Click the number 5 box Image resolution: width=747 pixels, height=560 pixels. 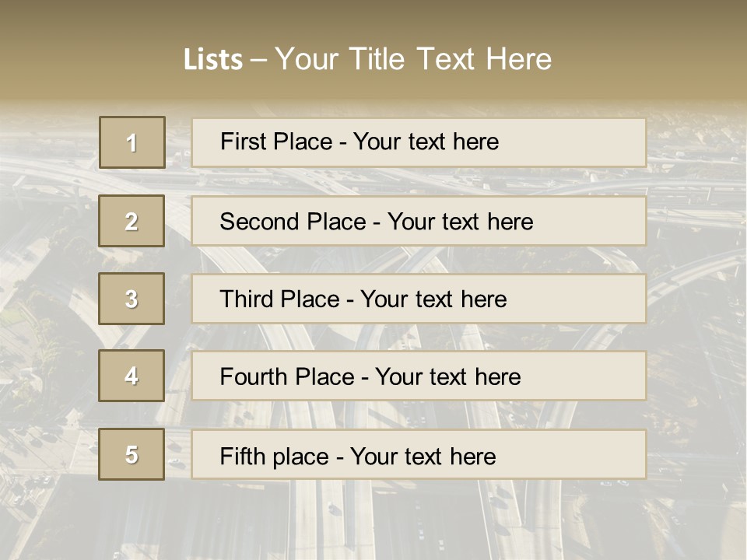[x=132, y=454]
